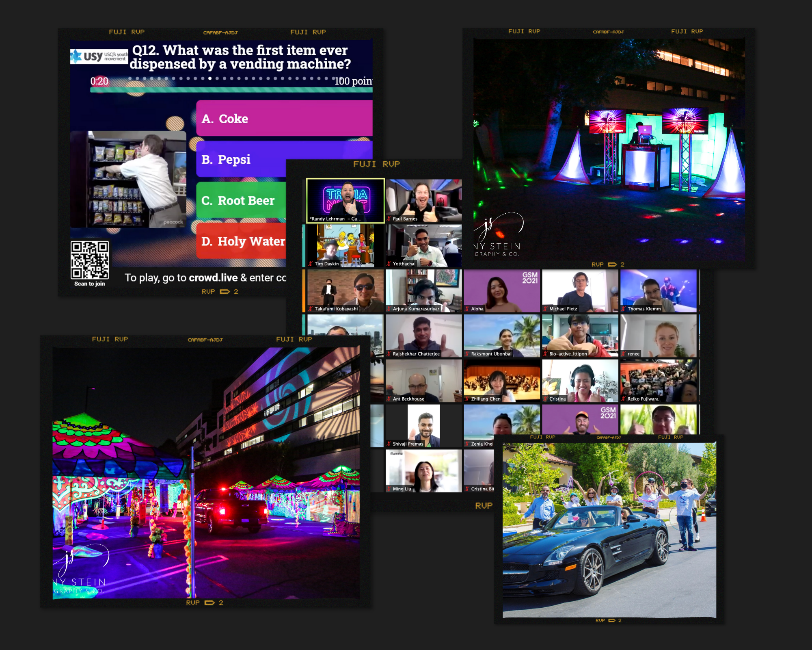
Task: Click the USY logo in quiz header
Action: (99, 56)
